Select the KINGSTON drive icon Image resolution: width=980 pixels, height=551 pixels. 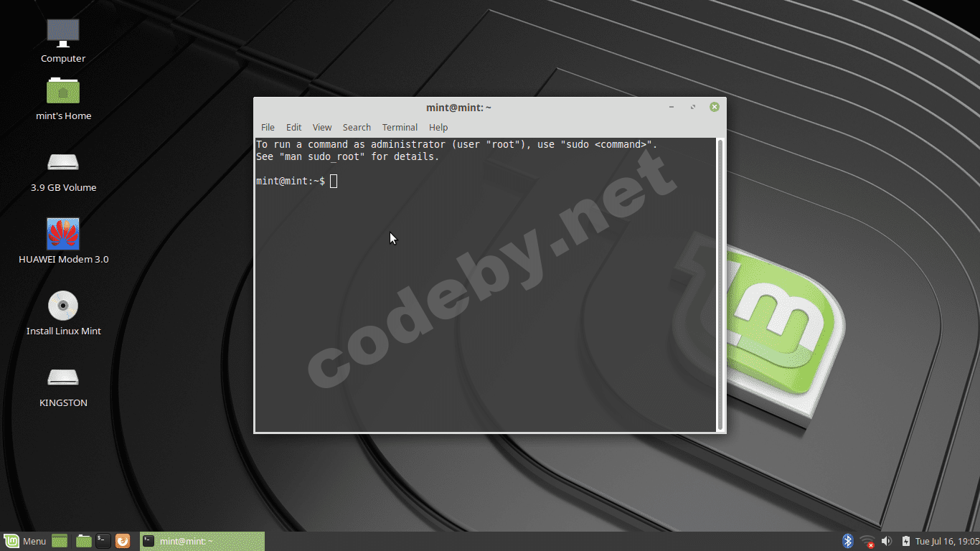63,377
